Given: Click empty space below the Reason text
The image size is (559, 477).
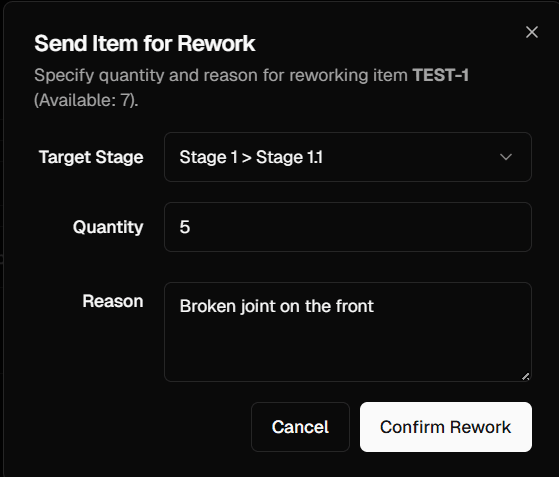Looking at the screenshot, I should (x=348, y=351).
